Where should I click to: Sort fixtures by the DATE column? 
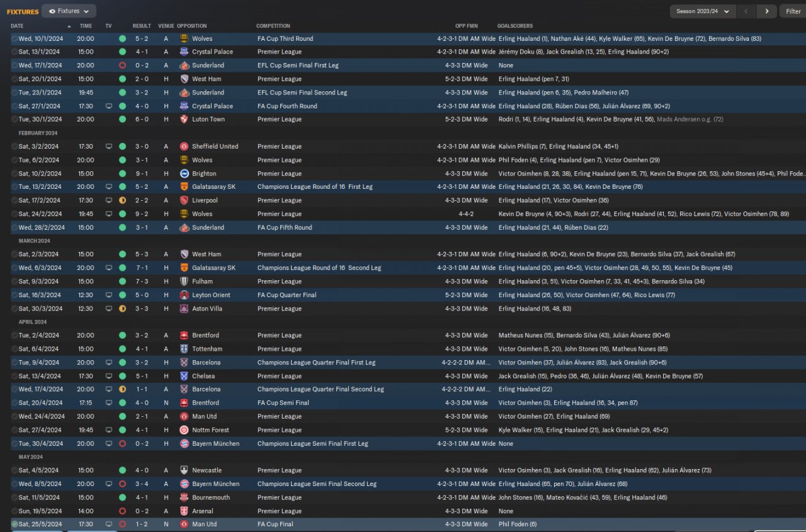(17, 26)
